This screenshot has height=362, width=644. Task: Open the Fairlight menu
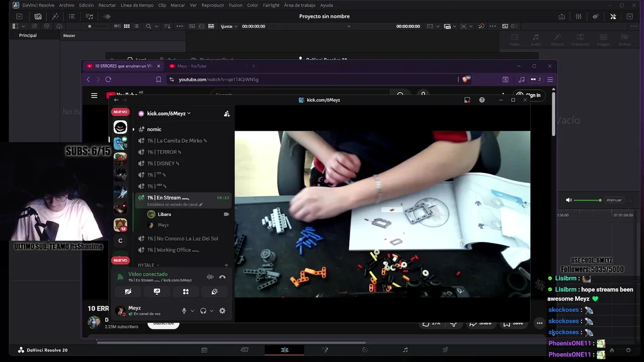click(x=271, y=5)
